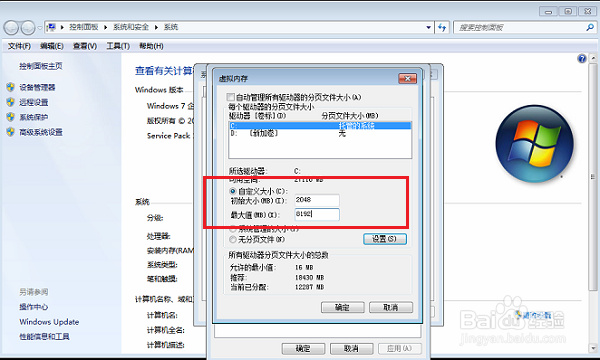Open the 远程设置 link

point(34,102)
